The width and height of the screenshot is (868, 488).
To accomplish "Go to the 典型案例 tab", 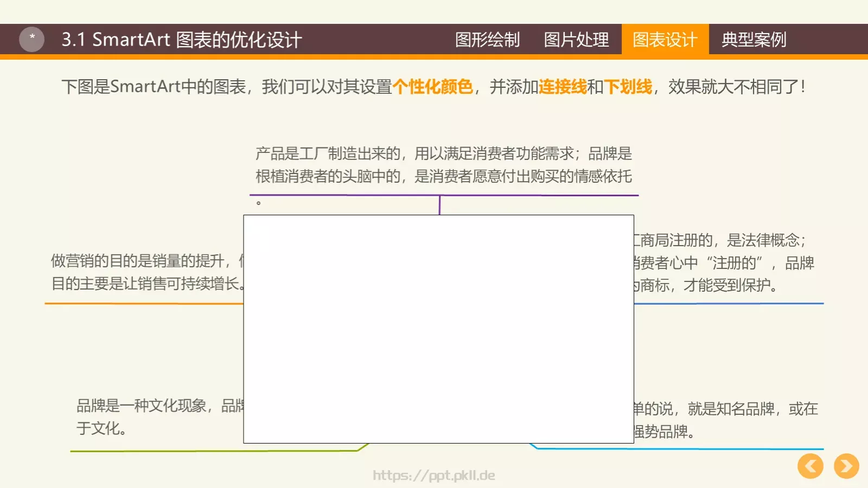I will pyautogui.click(x=754, y=40).
